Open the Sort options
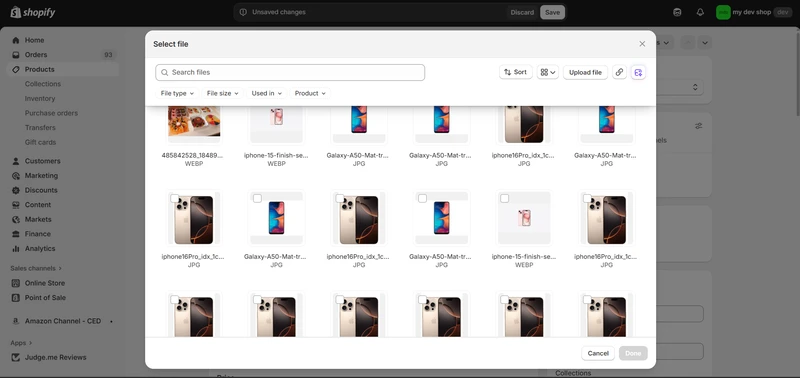 515,72
